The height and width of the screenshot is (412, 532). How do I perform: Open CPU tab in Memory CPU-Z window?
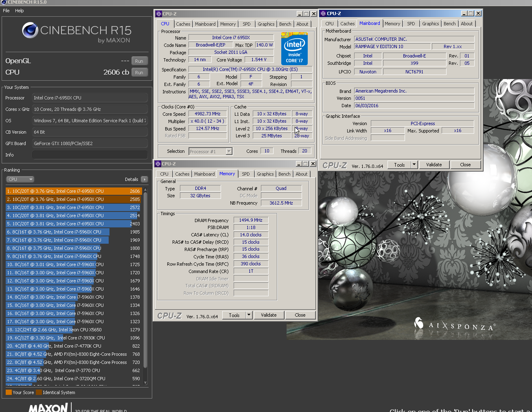[164, 174]
